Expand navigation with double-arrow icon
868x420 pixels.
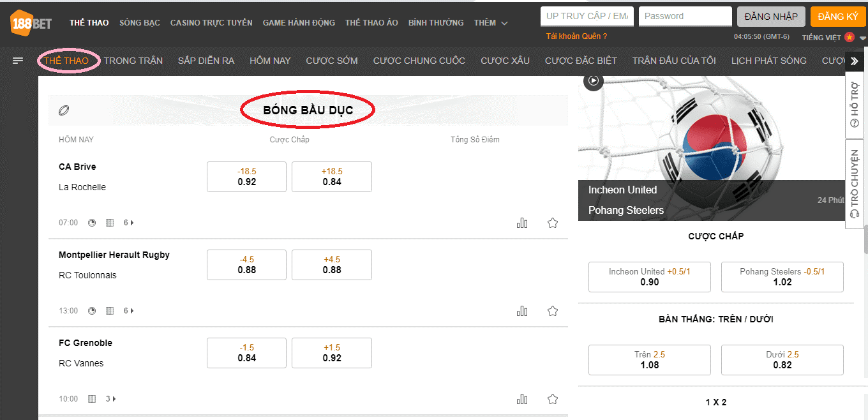pyautogui.click(x=855, y=61)
